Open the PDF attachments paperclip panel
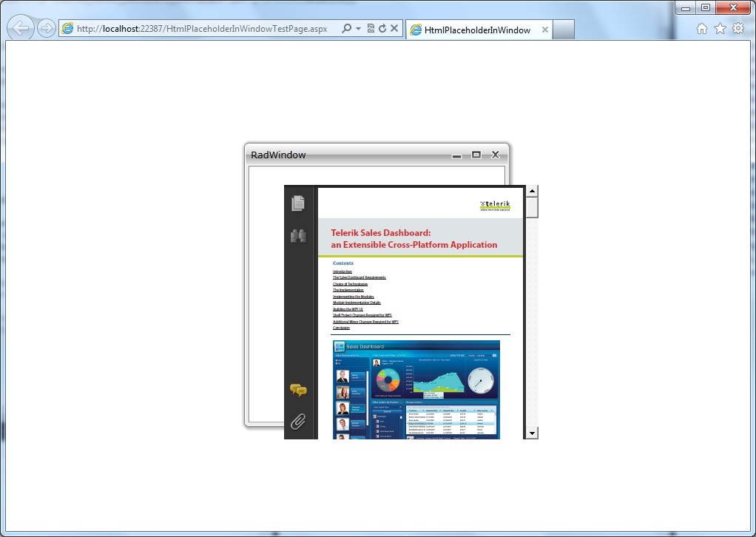Viewport: 756px width, 537px height. click(x=298, y=422)
